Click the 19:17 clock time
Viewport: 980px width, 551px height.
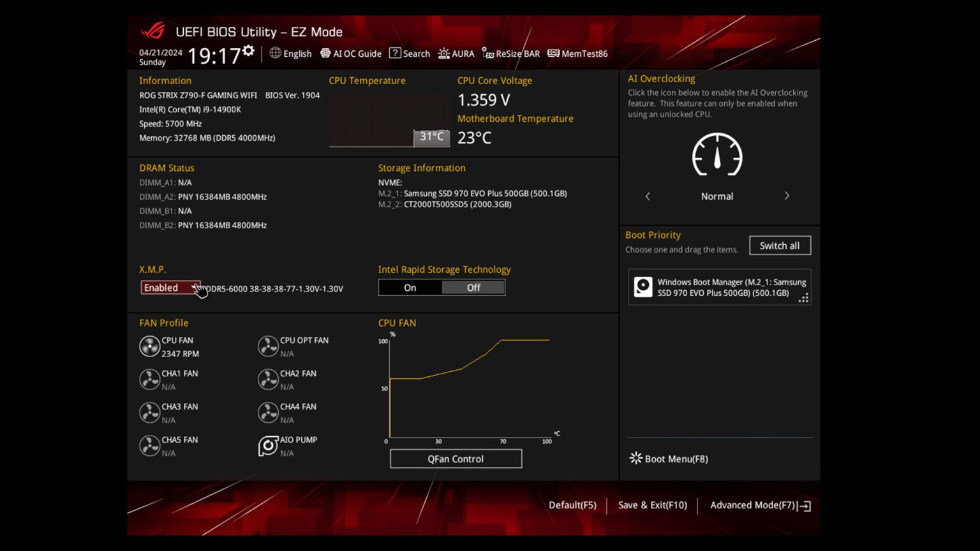pyautogui.click(x=214, y=56)
